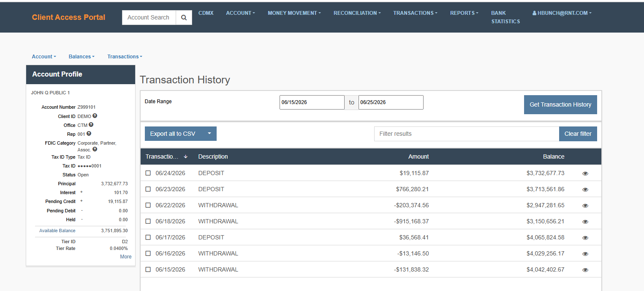View details eye icon for 06/17/2026 row
The height and width of the screenshot is (291, 644).
pos(585,238)
